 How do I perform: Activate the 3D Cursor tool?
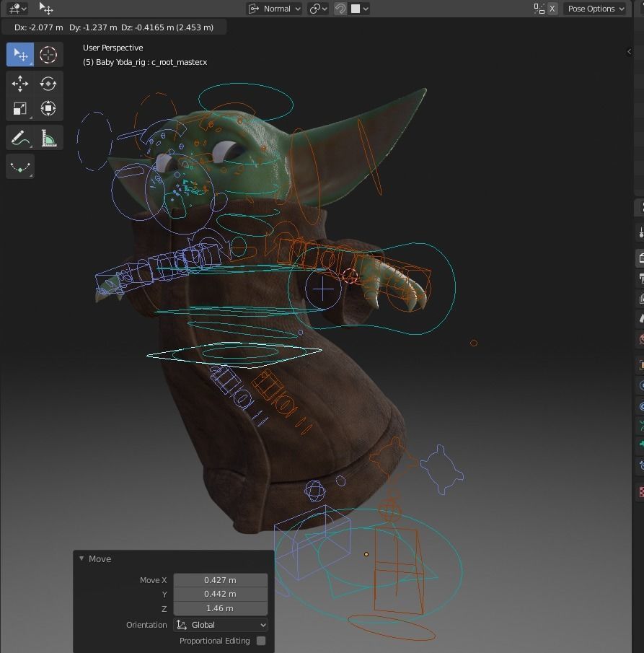tap(48, 55)
